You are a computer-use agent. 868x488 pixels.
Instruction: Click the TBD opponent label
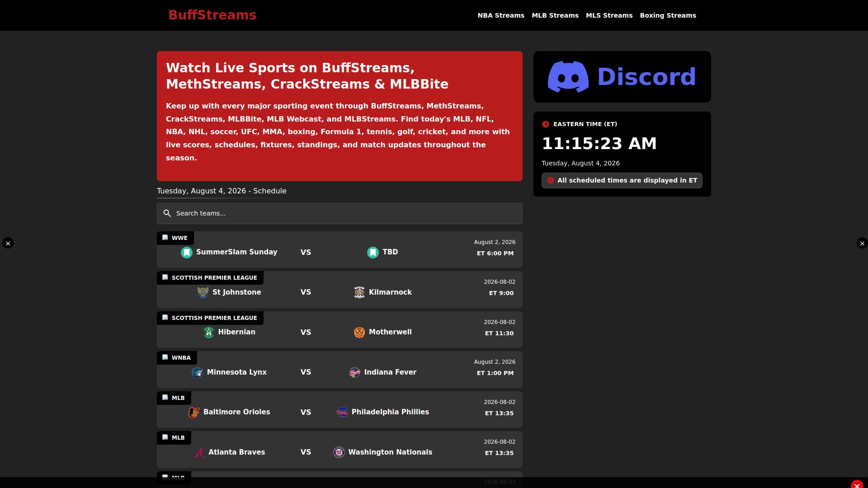(x=390, y=252)
